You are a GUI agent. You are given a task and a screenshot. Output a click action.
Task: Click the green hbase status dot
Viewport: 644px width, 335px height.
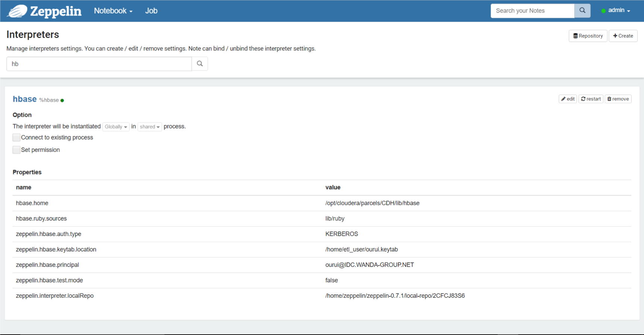62,100
